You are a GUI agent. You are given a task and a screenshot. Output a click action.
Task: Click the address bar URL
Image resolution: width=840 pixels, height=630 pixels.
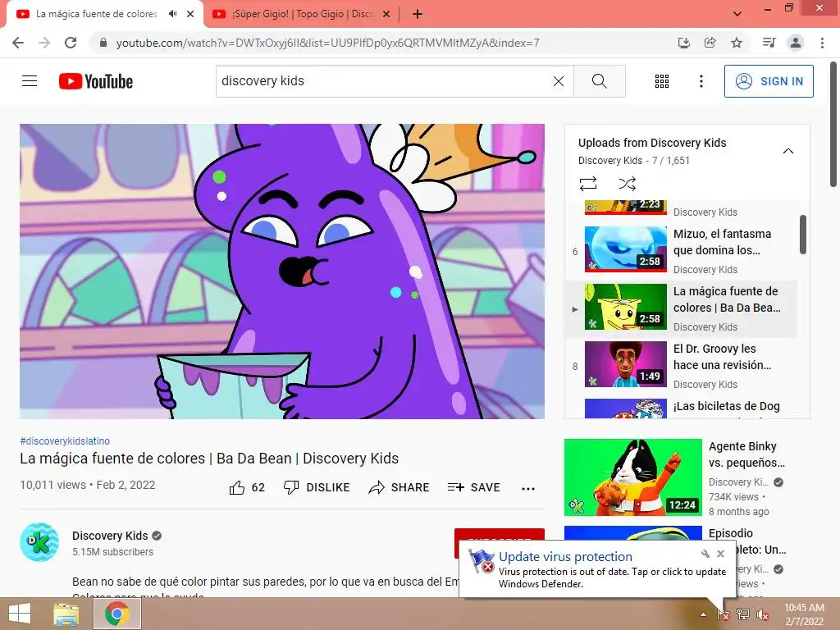pyautogui.click(x=327, y=43)
